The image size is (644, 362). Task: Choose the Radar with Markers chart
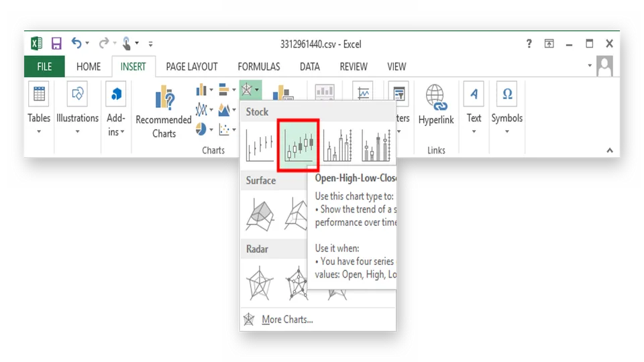tap(297, 283)
